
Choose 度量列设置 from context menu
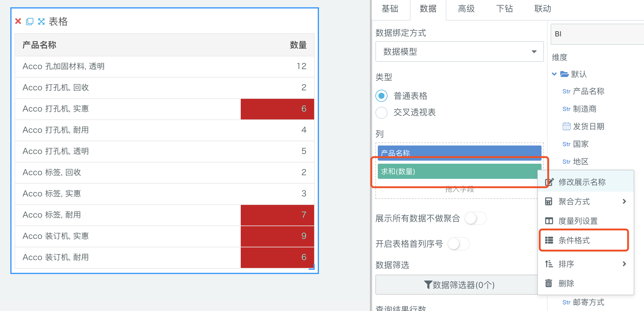[x=586, y=221]
